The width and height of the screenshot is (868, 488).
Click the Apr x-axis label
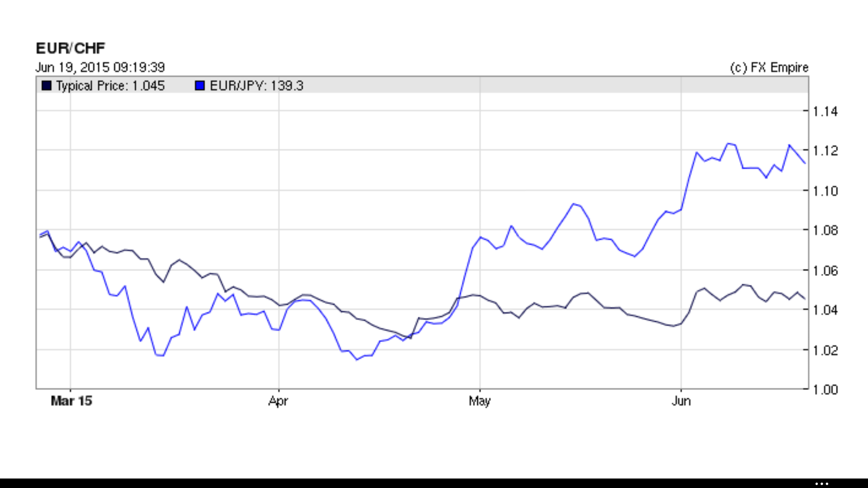coord(278,401)
